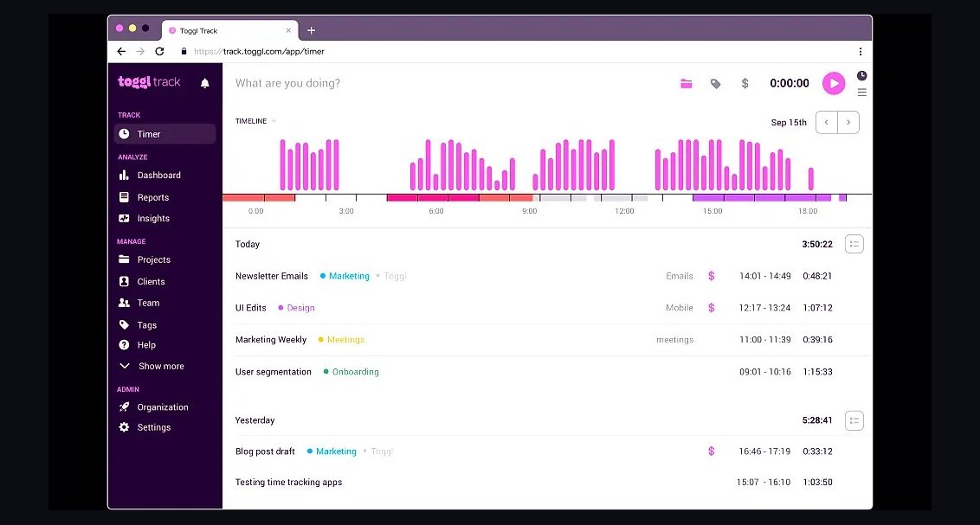Click the Sep 15th date label

789,122
